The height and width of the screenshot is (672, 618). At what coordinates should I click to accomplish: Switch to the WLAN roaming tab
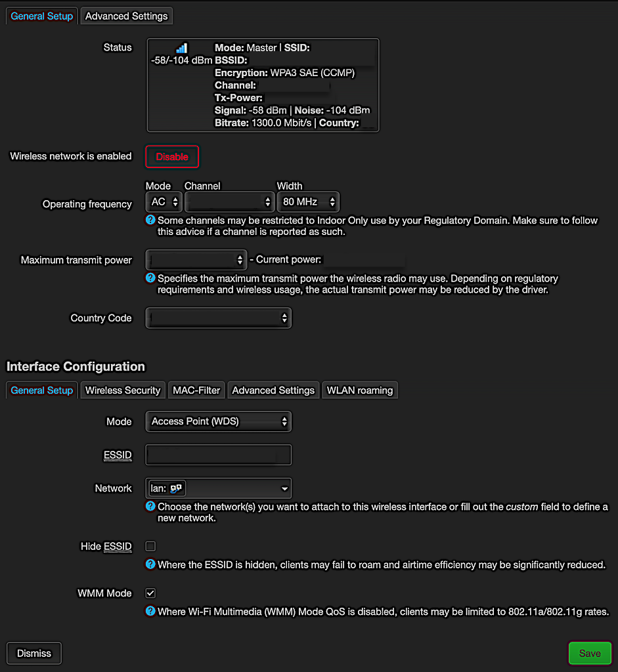(x=360, y=390)
